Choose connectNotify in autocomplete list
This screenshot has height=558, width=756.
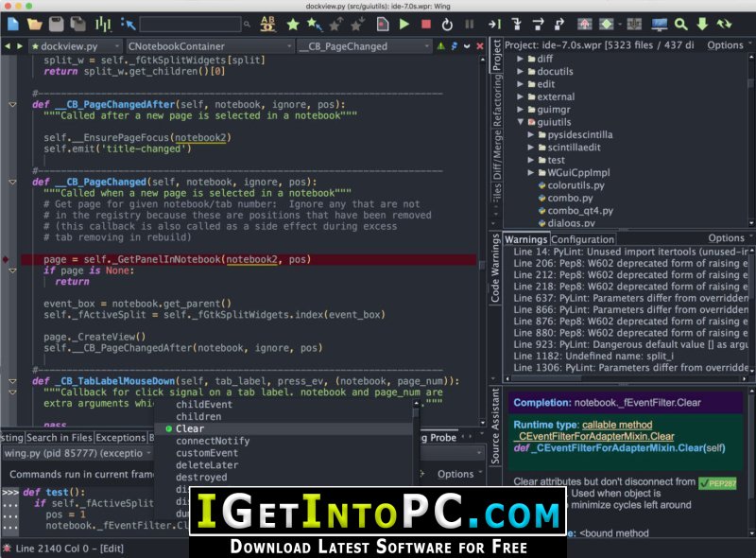[x=283, y=441]
